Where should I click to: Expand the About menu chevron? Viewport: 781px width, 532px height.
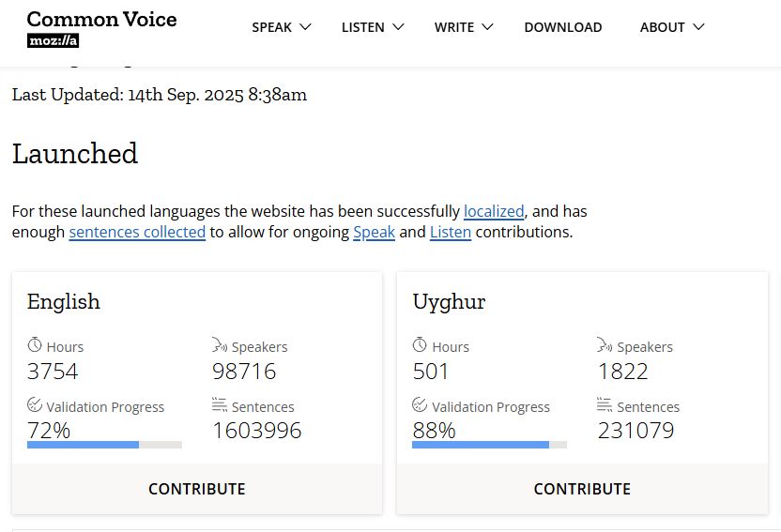tap(698, 27)
